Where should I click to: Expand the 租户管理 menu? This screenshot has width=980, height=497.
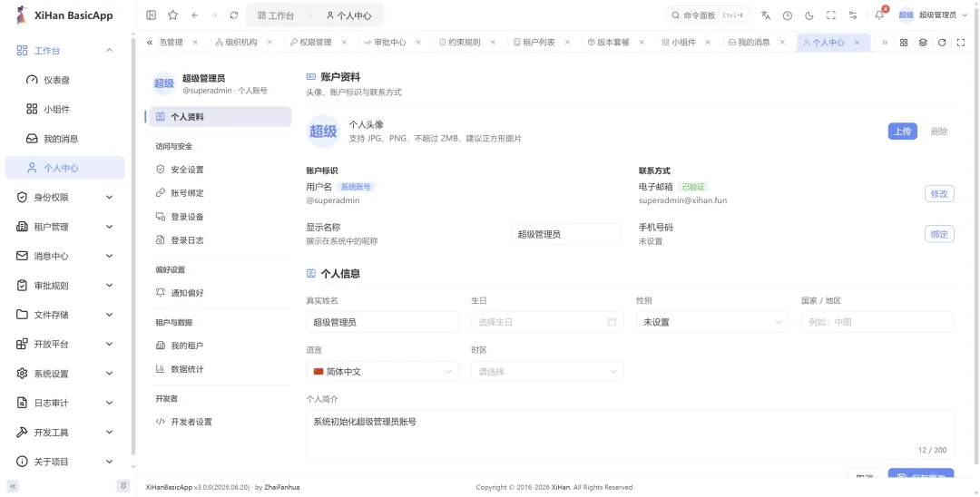(x=65, y=227)
